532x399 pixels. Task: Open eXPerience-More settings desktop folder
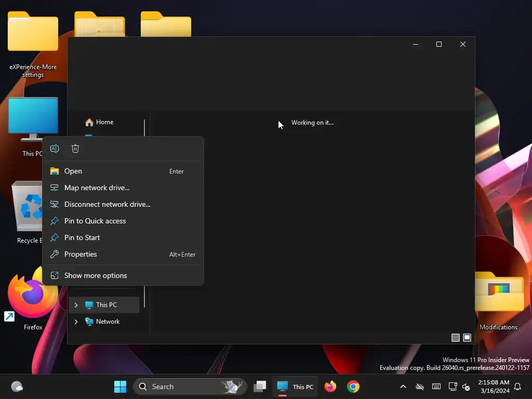tap(33, 45)
